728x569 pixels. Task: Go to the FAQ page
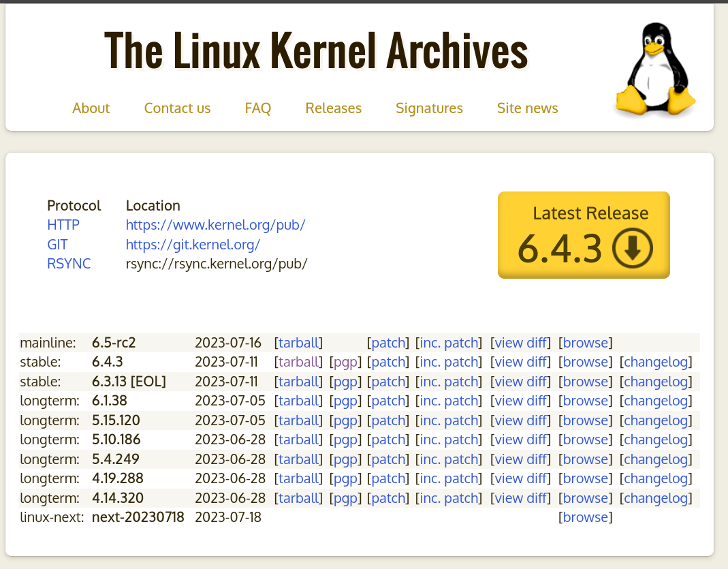[x=257, y=108]
